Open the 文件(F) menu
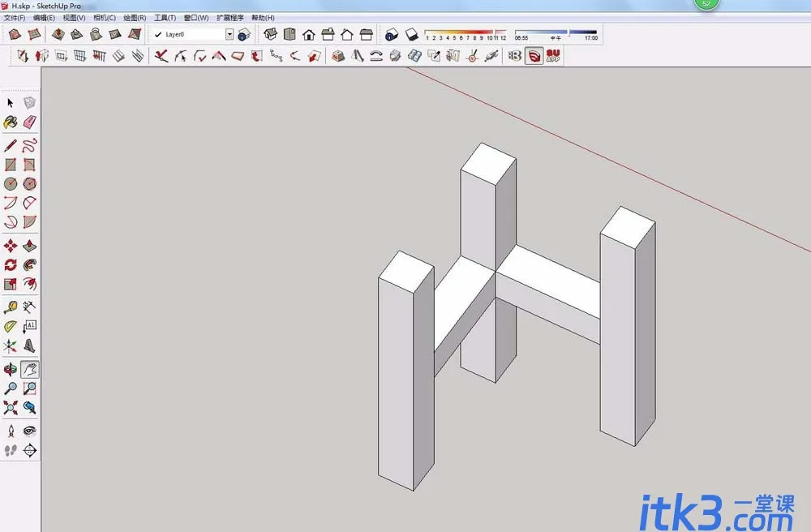The width and height of the screenshot is (811, 532). pyautogui.click(x=15, y=18)
